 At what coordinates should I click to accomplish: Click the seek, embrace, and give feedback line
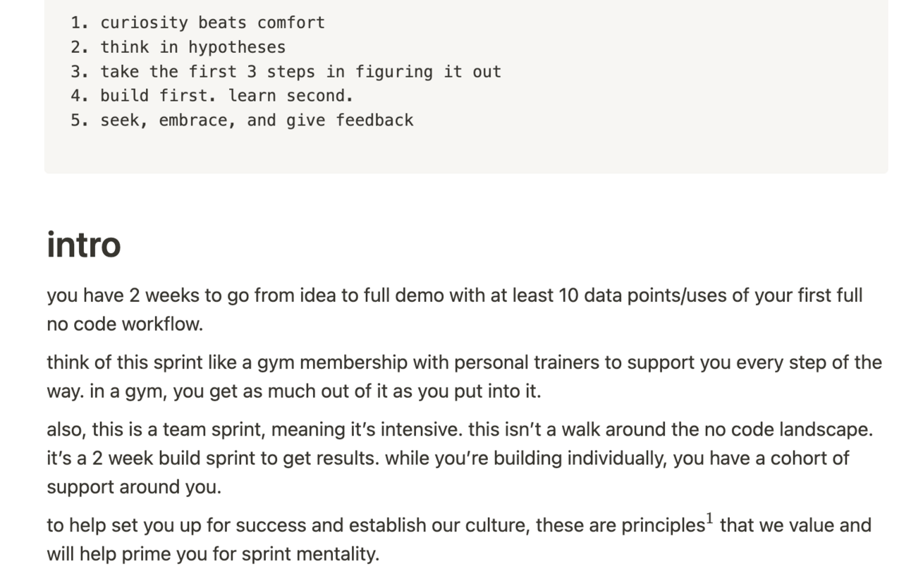point(257,121)
